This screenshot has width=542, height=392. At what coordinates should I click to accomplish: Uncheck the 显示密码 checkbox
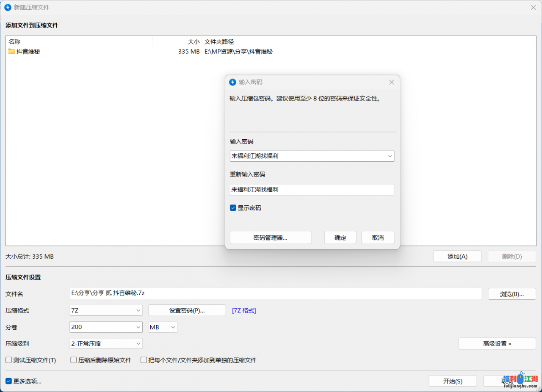233,207
